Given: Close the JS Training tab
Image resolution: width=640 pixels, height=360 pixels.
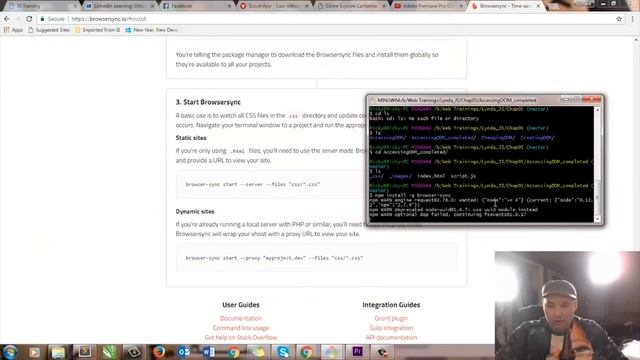Looking at the screenshot, I should point(75,6).
